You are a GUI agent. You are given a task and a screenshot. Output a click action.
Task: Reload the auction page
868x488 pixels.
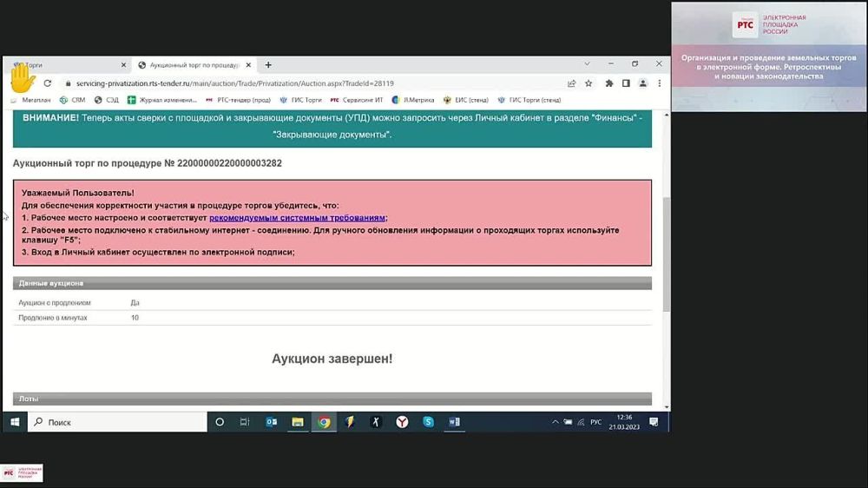click(x=48, y=83)
